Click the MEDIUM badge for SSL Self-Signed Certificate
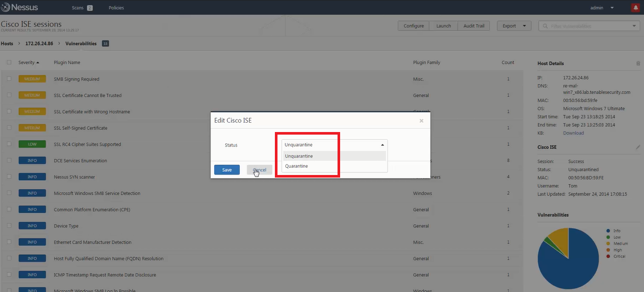Image resolution: width=644 pixels, height=292 pixels. pyautogui.click(x=32, y=128)
